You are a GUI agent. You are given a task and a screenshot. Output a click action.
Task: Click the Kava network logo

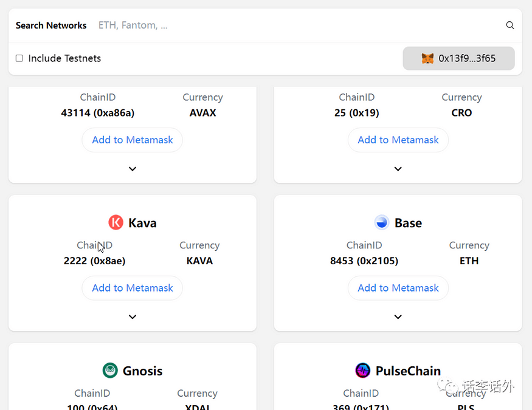click(116, 223)
